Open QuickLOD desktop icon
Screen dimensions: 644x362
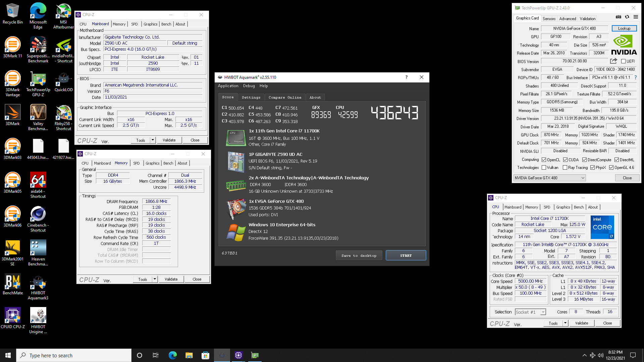pyautogui.click(x=63, y=81)
